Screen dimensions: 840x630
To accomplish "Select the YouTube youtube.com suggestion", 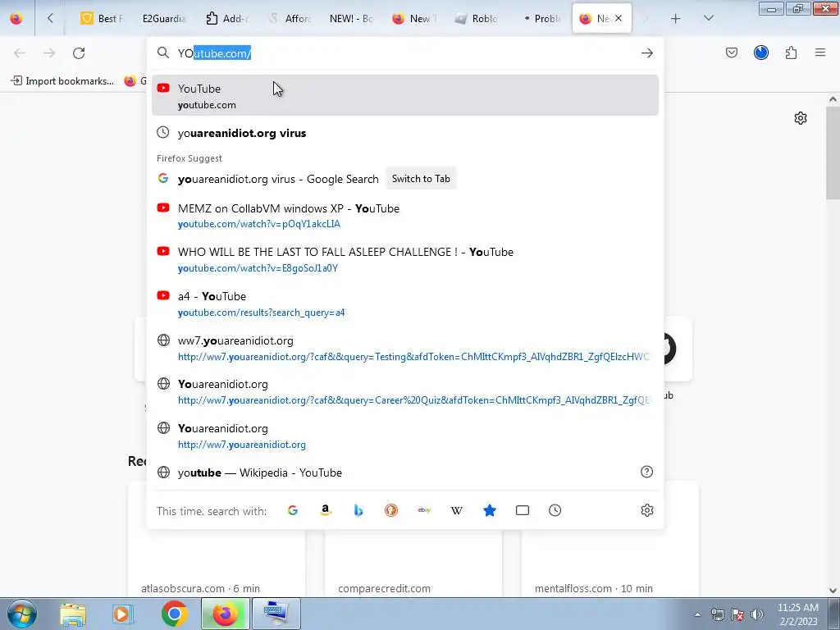I will pos(405,95).
